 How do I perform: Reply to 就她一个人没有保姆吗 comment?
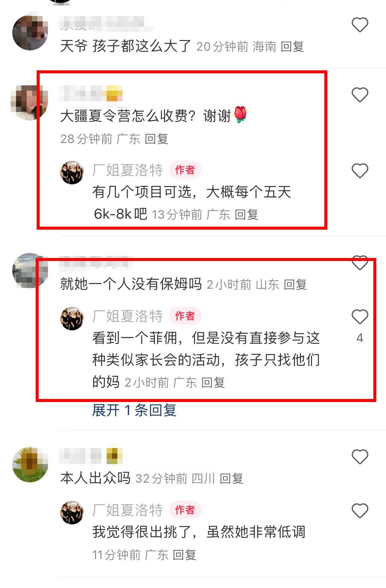point(295,285)
